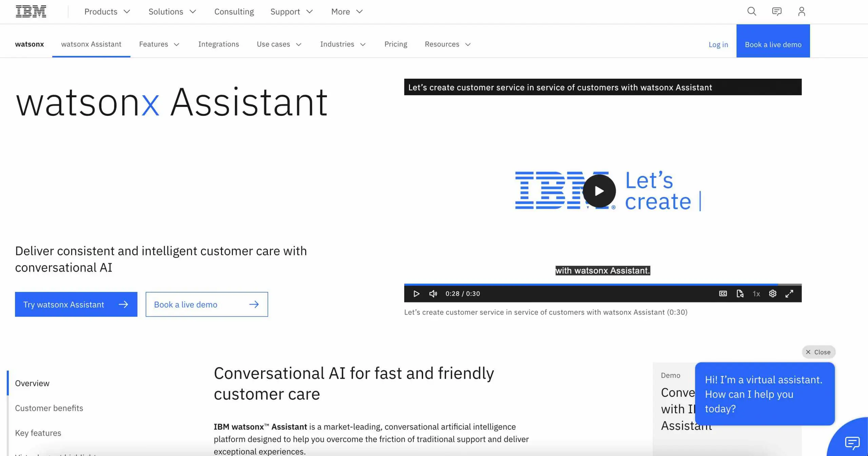Open the chat icon in top header
This screenshot has width=868, height=456.
776,12
